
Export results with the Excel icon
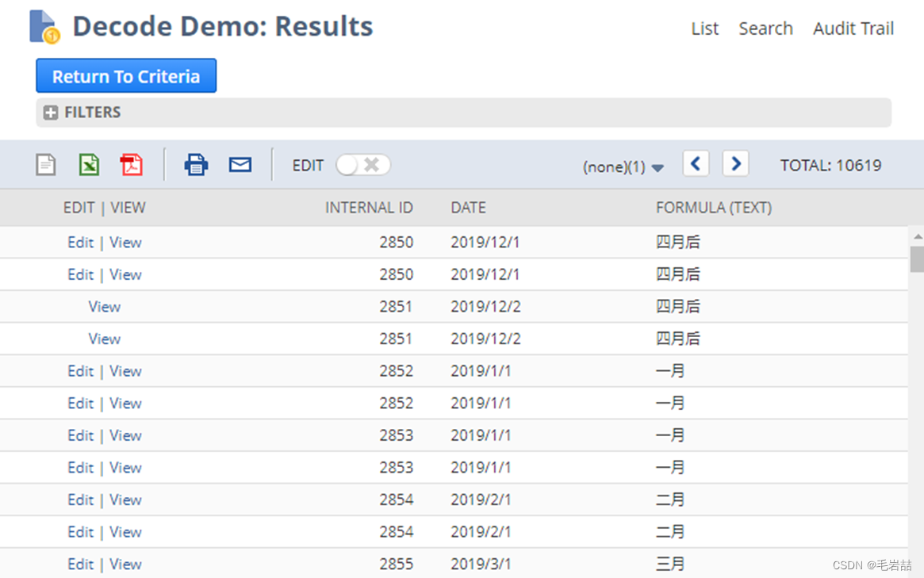[89, 164]
